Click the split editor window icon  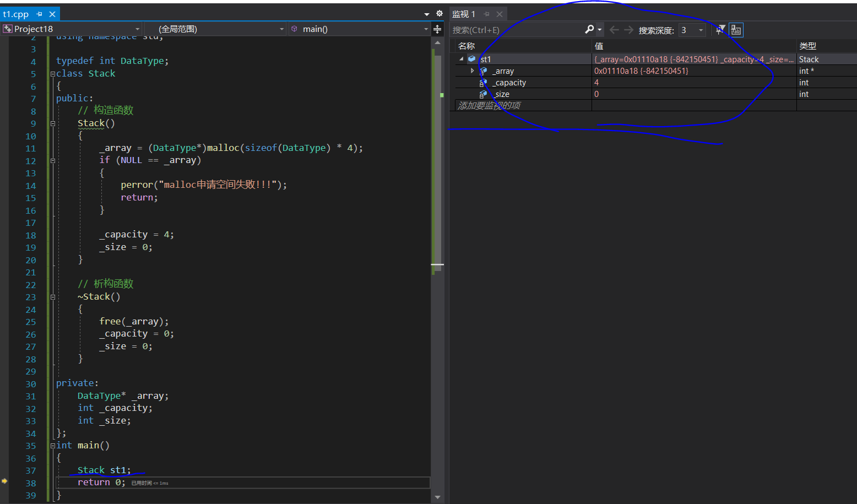tap(437, 29)
